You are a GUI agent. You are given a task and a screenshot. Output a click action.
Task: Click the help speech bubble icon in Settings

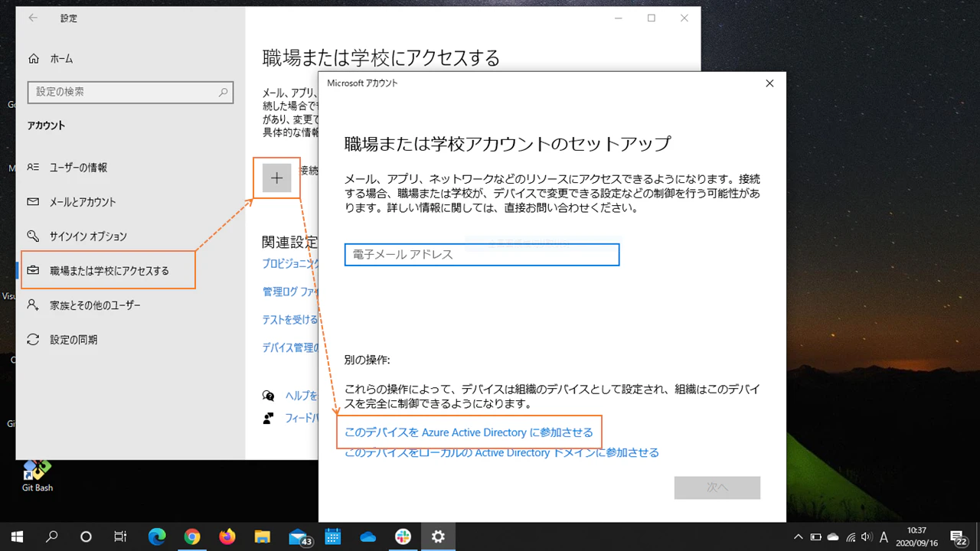coord(269,396)
